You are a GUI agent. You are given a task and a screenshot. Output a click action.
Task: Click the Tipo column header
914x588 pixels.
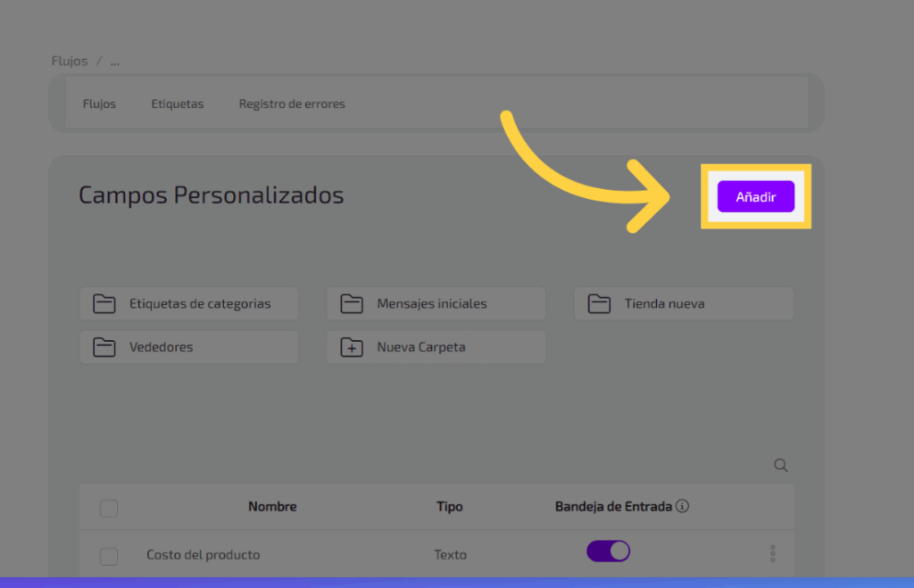pyautogui.click(x=450, y=507)
